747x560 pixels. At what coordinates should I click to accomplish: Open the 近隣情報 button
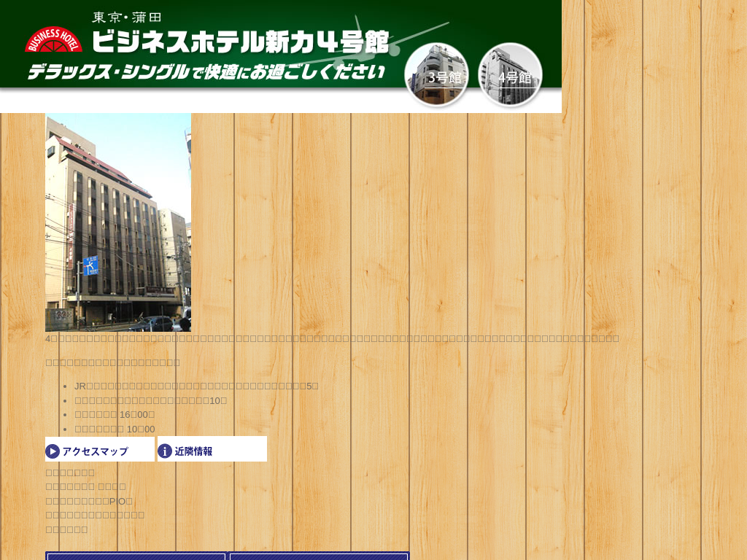(212, 449)
